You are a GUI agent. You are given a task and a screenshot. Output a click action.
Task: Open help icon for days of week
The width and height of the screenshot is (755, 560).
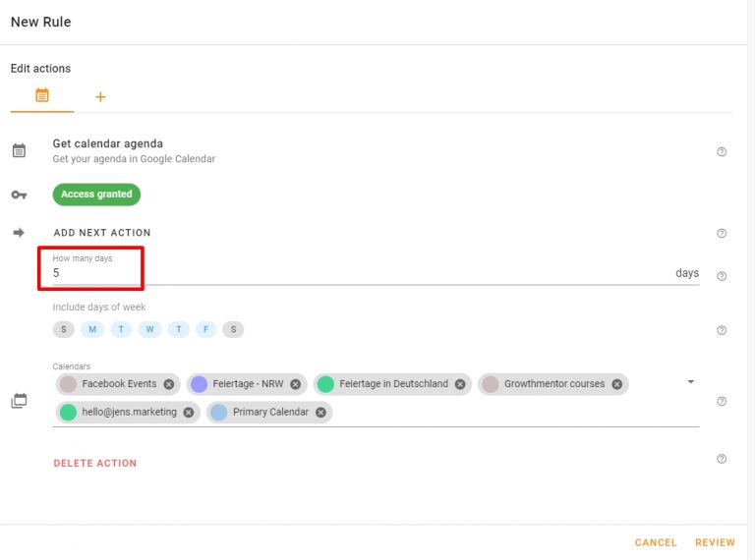tap(722, 330)
